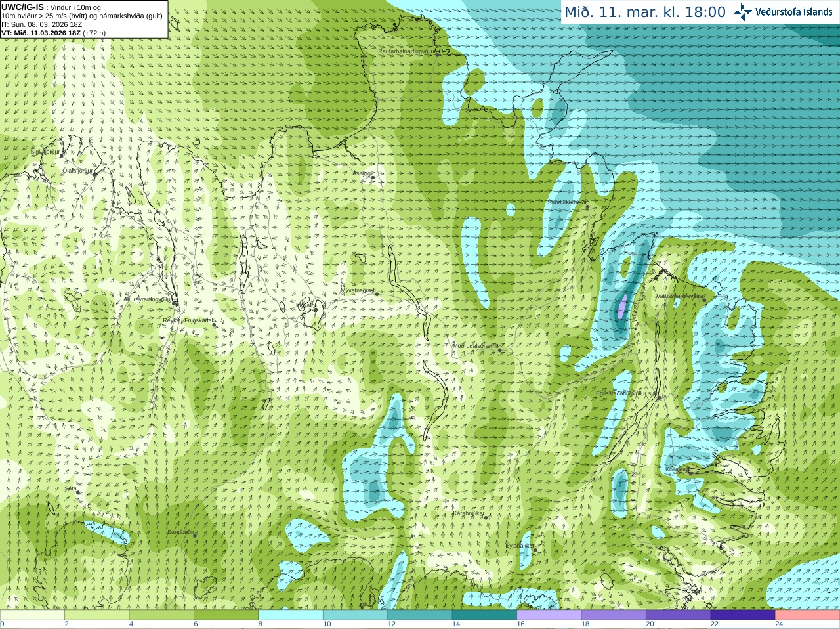Viewport: 840px width, 629px height.
Task: Click the Sandbúðir station dot
Action: (x=195, y=535)
